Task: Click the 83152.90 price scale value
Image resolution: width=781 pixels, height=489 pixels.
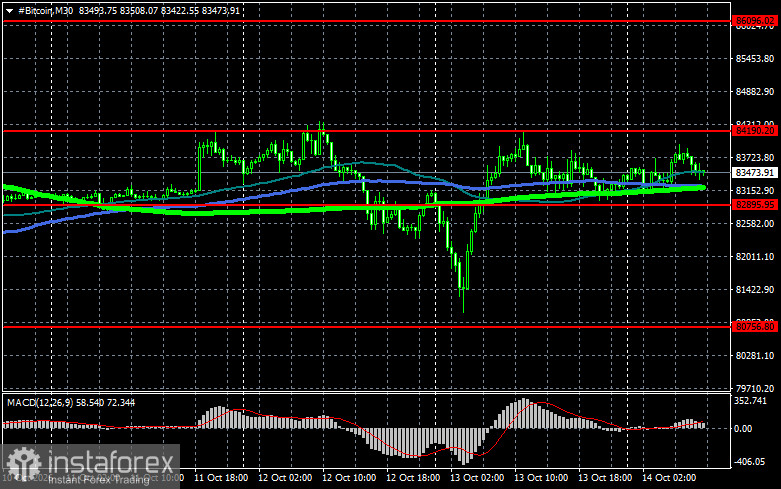Action: (755, 191)
